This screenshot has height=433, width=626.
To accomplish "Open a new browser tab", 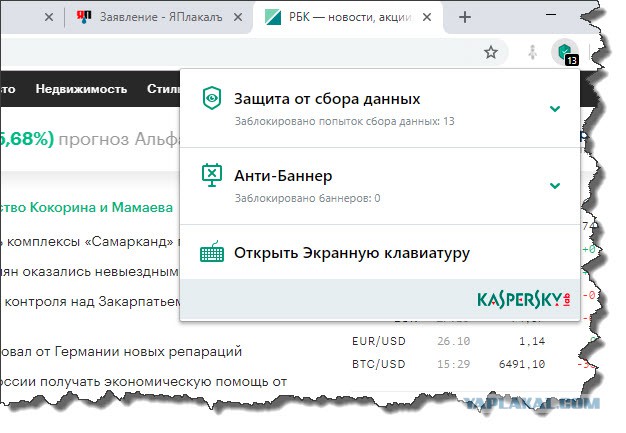I will (x=465, y=17).
